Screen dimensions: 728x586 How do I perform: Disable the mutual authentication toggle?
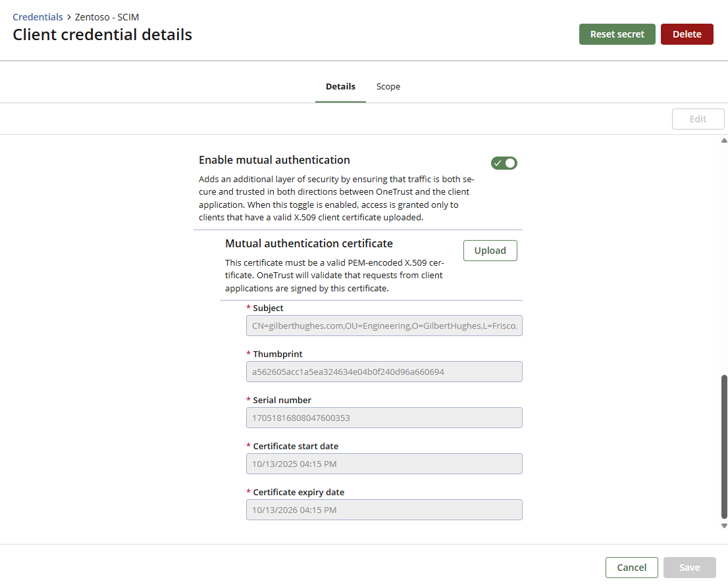pyautogui.click(x=504, y=163)
